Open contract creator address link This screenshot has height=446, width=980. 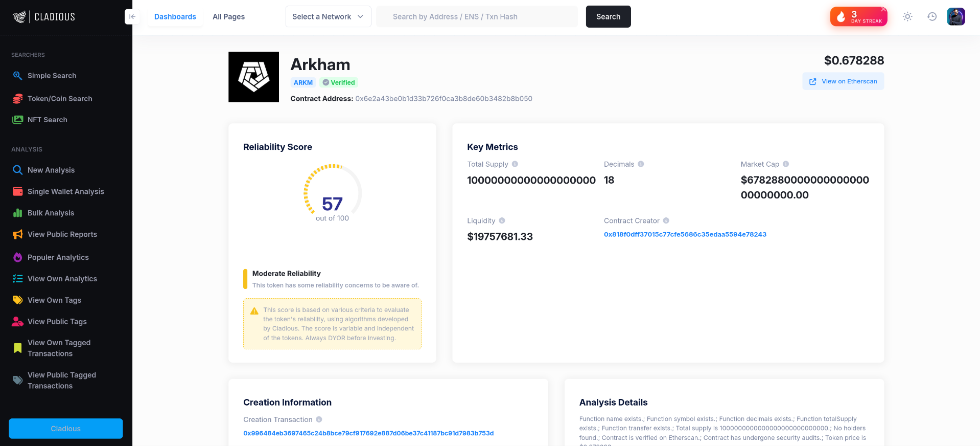[x=685, y=234]
